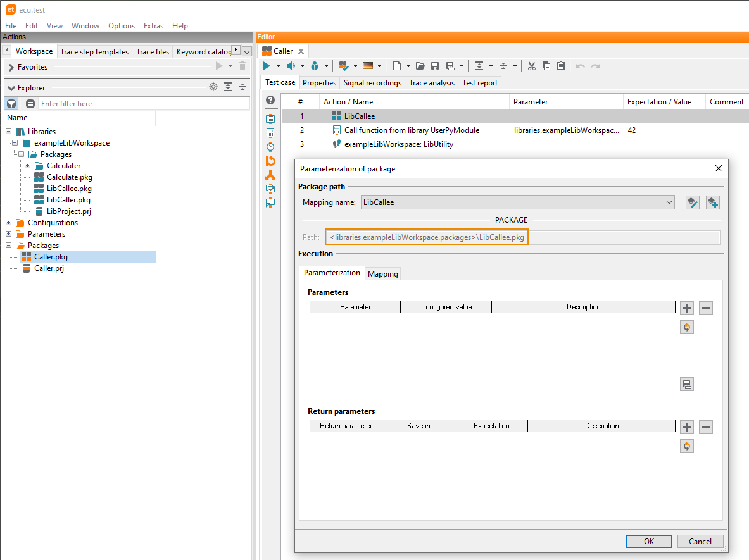Expand the Calculater folder node

(28, 166)
